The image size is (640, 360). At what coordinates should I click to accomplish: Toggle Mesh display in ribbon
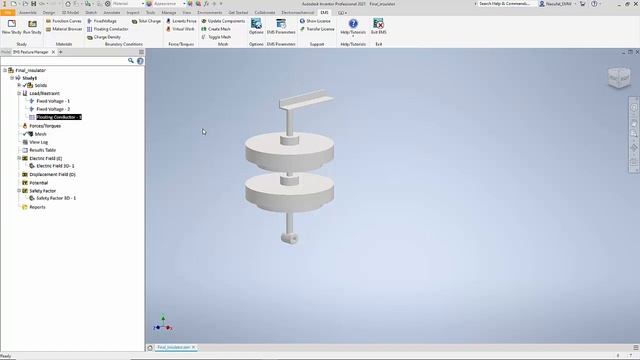click(216, 37)
